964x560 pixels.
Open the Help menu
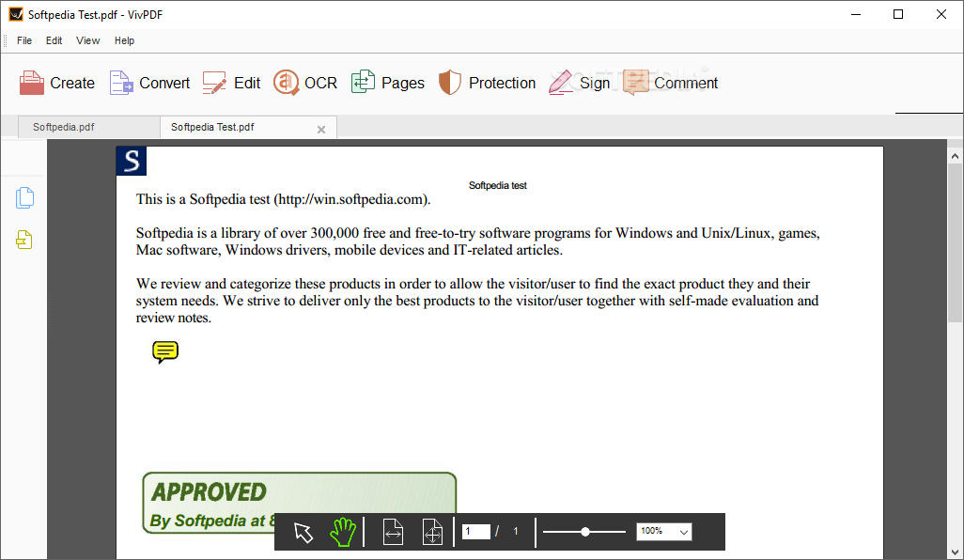coord(124,40)
